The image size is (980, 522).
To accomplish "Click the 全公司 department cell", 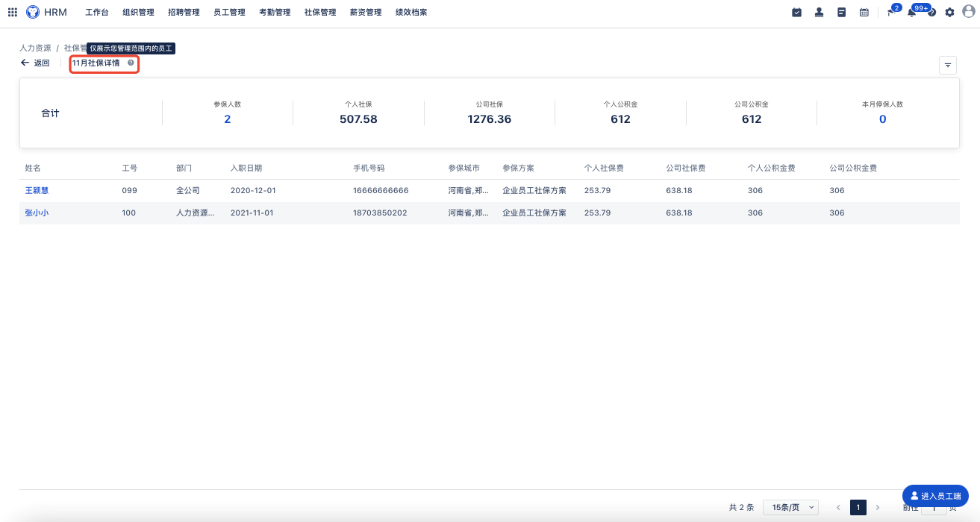I will point(188,190).
